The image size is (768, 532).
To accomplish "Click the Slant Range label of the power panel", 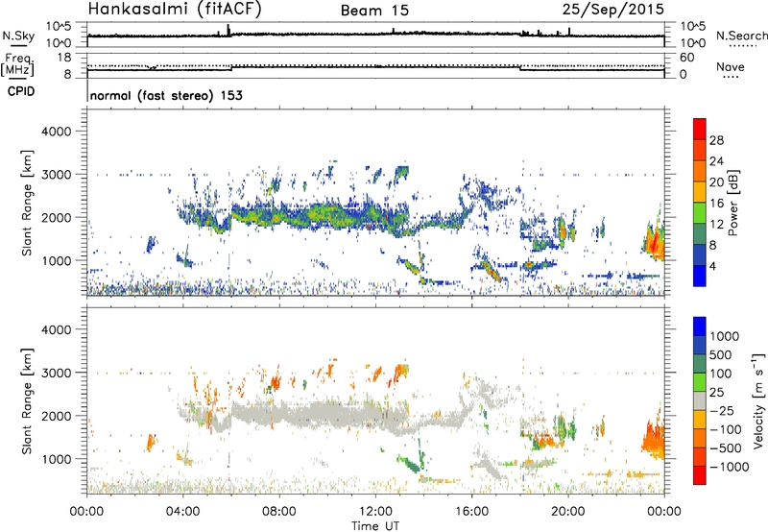I will (x=27, y=203).
